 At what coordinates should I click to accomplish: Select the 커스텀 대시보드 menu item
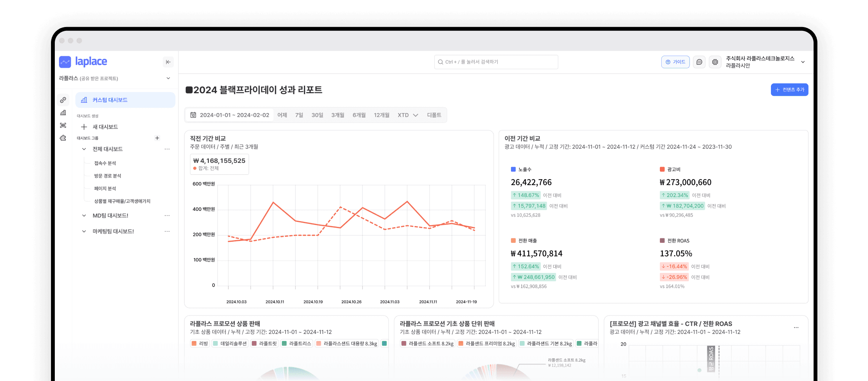tap(125, 100)
